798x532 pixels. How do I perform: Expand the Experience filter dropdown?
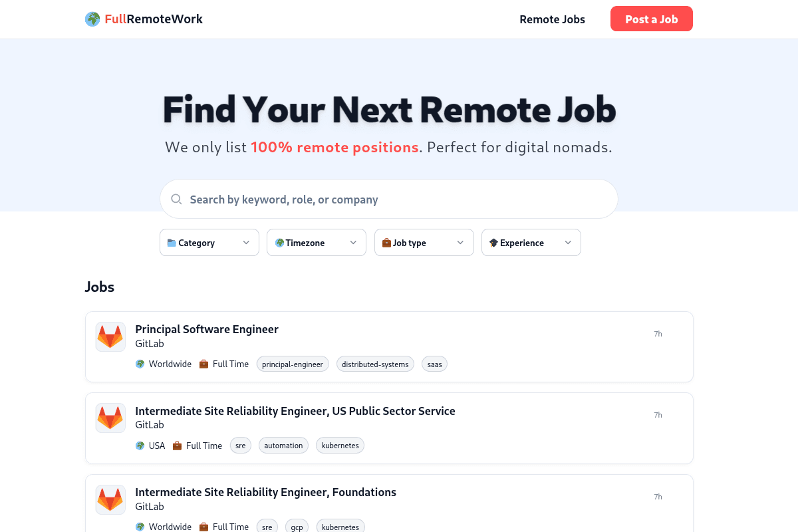(531, 242)
